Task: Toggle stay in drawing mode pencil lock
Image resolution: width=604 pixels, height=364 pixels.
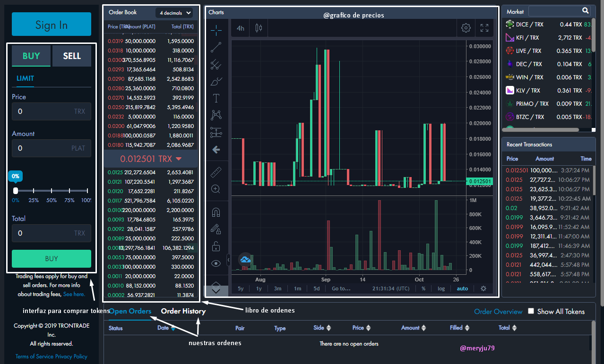Action: (x=216, y=229)
